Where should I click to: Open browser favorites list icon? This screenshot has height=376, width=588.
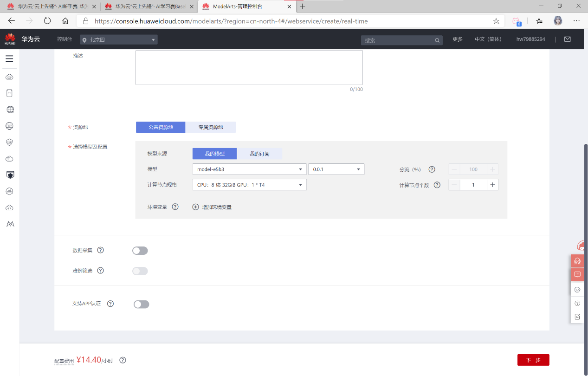point(539,21)
